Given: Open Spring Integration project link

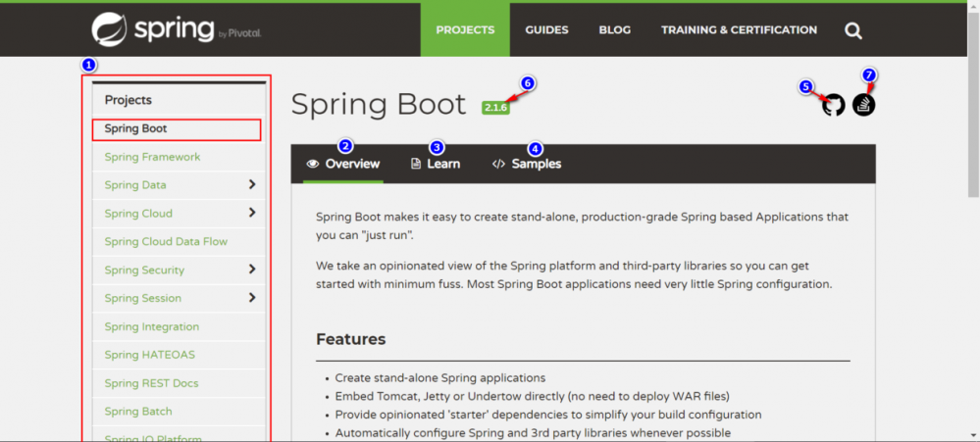Looking at the screenshot, I should 152,326.
